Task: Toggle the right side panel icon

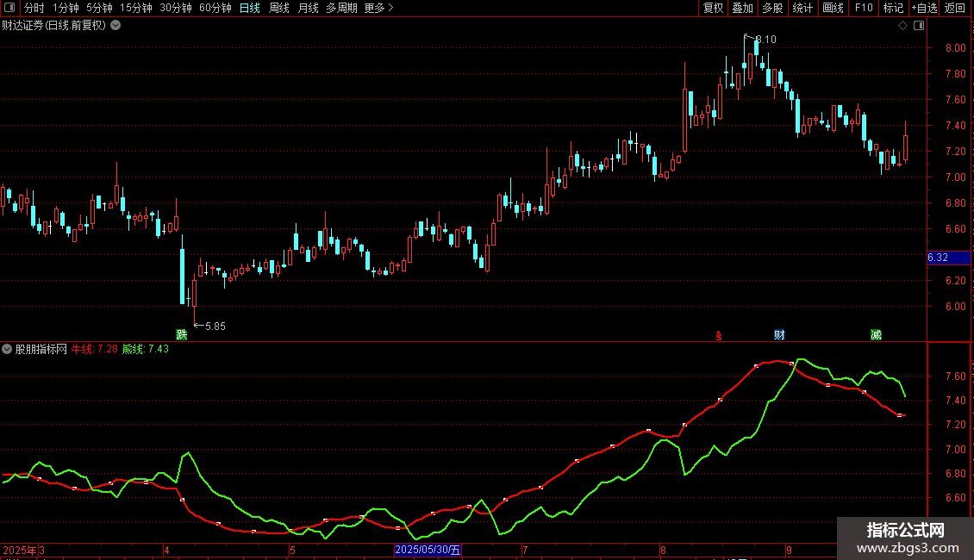Action: tap(919, 26)
